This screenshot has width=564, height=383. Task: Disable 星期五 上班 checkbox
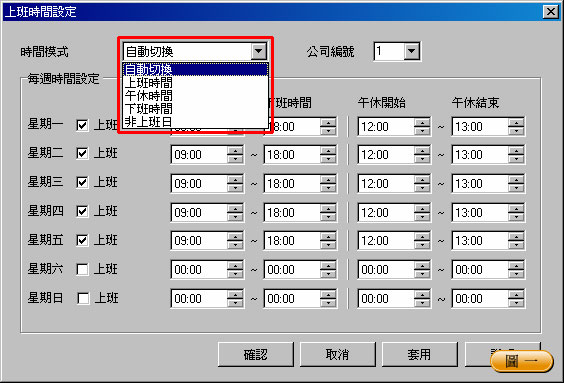point(82,240)
